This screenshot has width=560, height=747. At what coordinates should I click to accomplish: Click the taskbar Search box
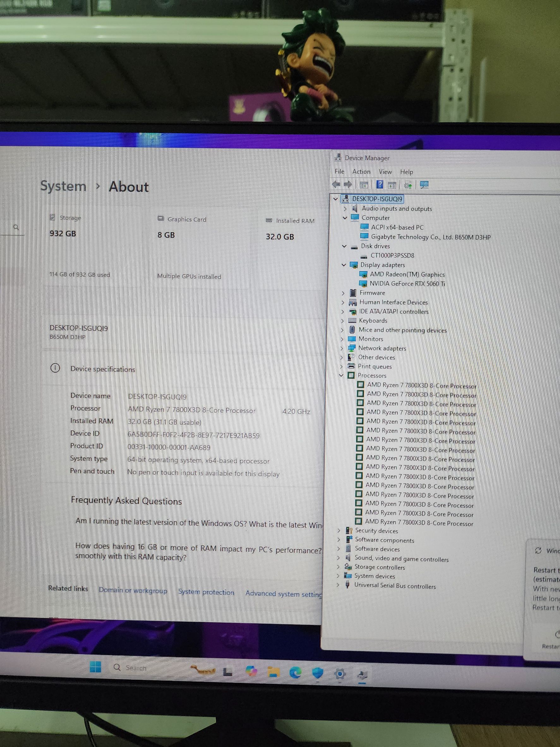(135, 668)
